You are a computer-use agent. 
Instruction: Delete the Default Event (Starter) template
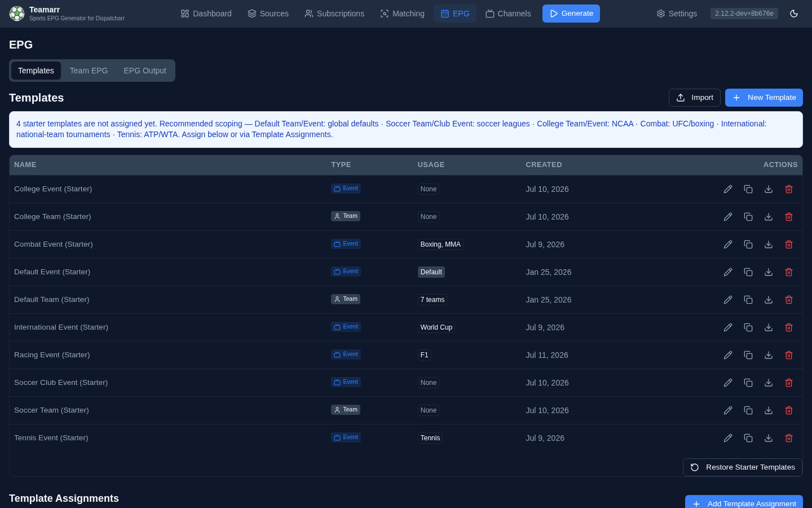coord(789,272)
